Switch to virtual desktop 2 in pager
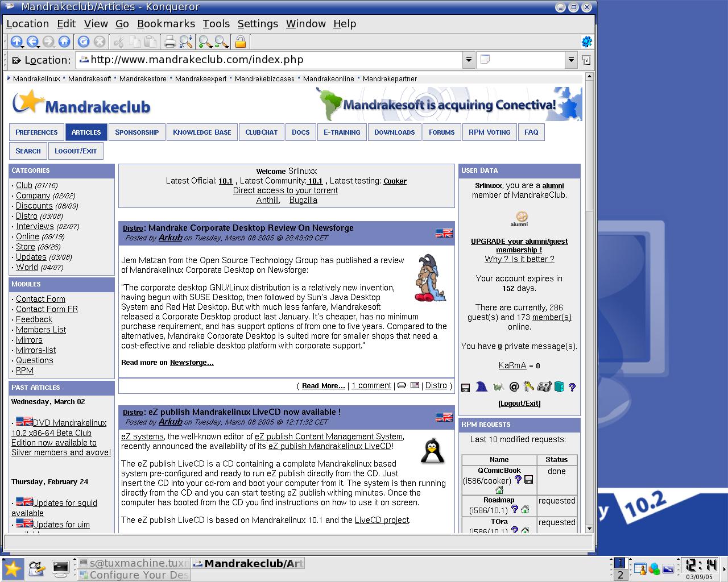 (620, 575)
